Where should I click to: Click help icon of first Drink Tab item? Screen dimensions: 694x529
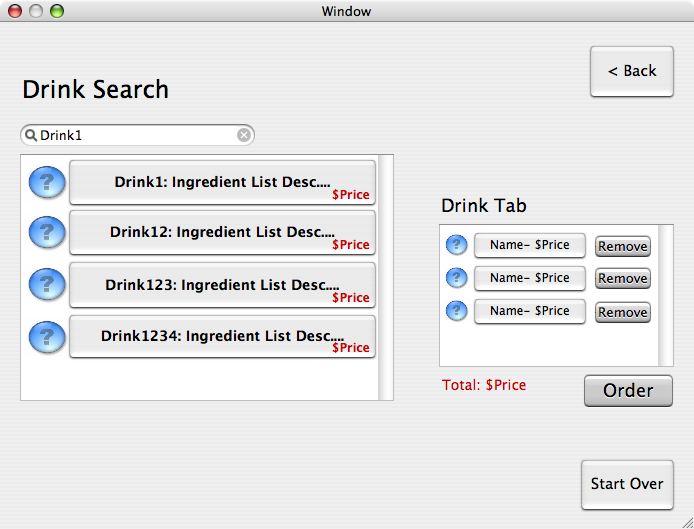[456, 245]
